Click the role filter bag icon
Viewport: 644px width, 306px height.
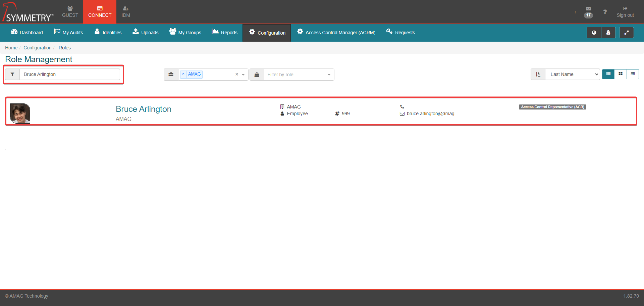click(x=257, y=75)
